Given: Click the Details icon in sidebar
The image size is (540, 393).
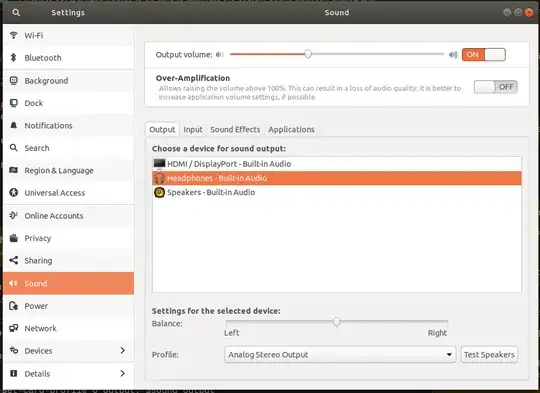Looking at the screenshot, I should pos(13,373).
